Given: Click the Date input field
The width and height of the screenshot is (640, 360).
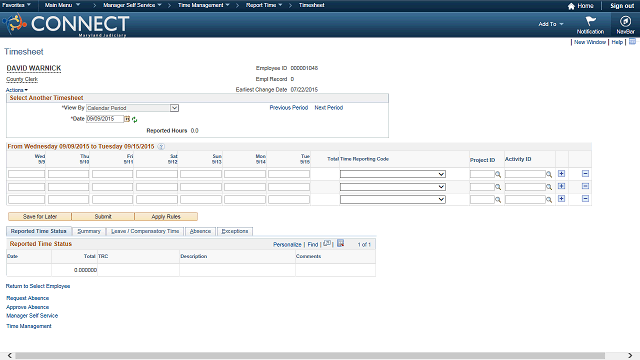Looking at the screenshot, I should click(105, 119).
